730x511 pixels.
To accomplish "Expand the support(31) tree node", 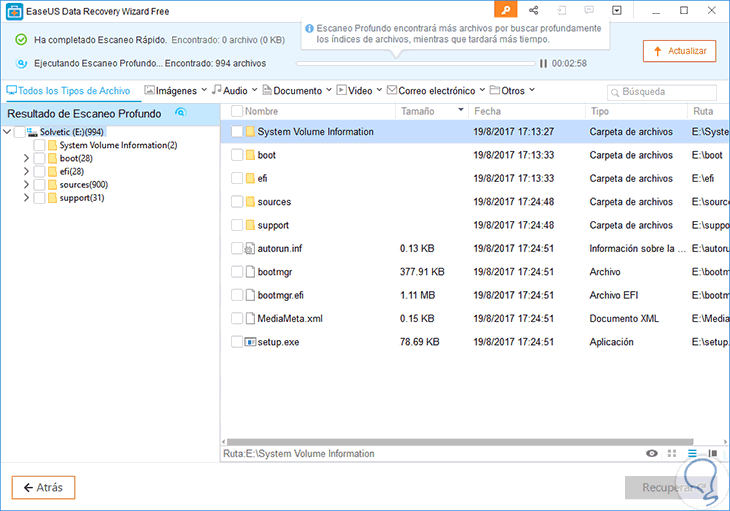I will [x=27, y=198].
